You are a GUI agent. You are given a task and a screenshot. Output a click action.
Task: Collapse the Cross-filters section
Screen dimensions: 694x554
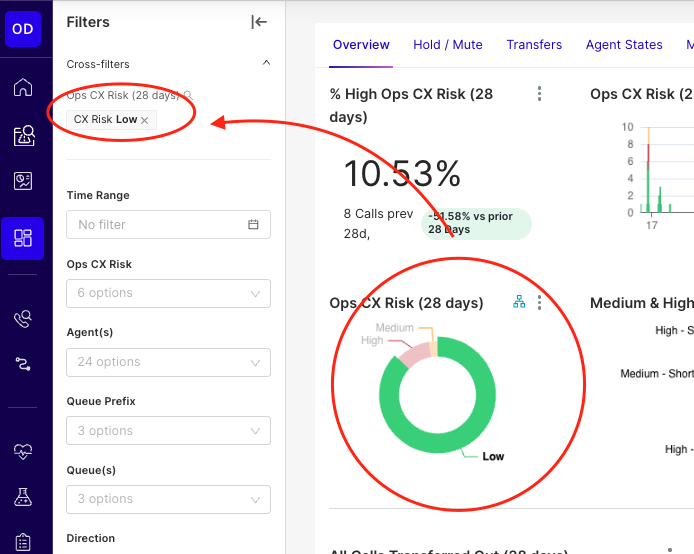[266, 63]
